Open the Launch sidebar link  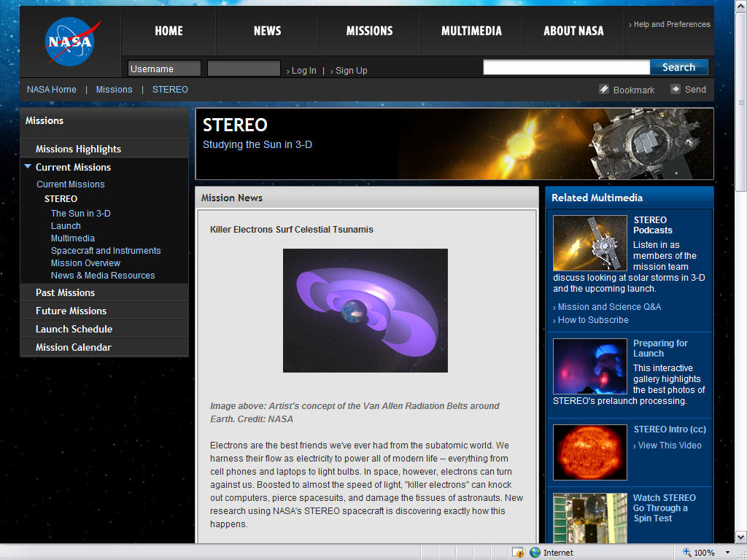click(x=66, y=226)
